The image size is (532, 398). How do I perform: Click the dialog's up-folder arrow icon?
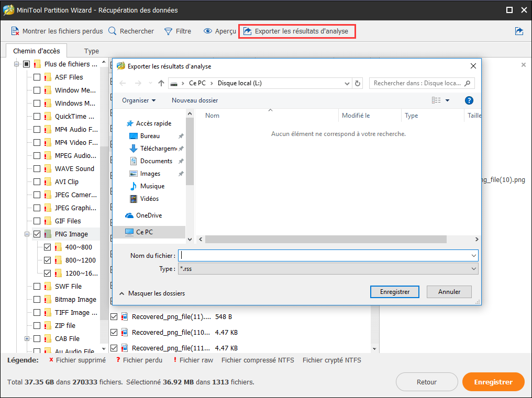tap(161, 83)
